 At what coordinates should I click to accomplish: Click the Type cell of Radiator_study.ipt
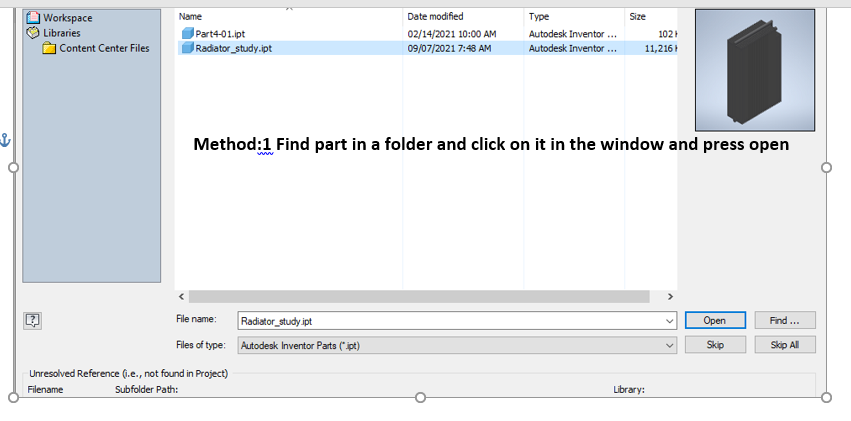573,48
